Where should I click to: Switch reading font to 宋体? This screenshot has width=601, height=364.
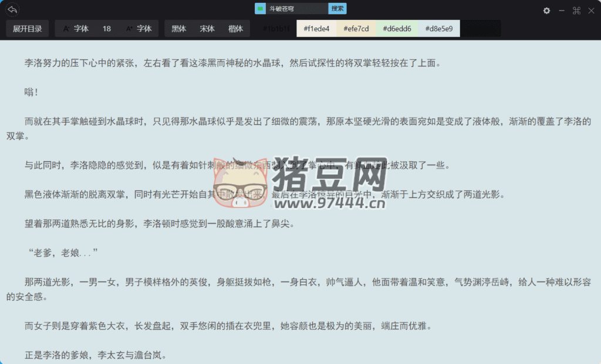(207, 29)
